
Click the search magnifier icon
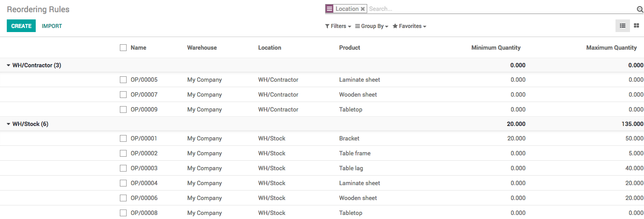click(639, 9)
